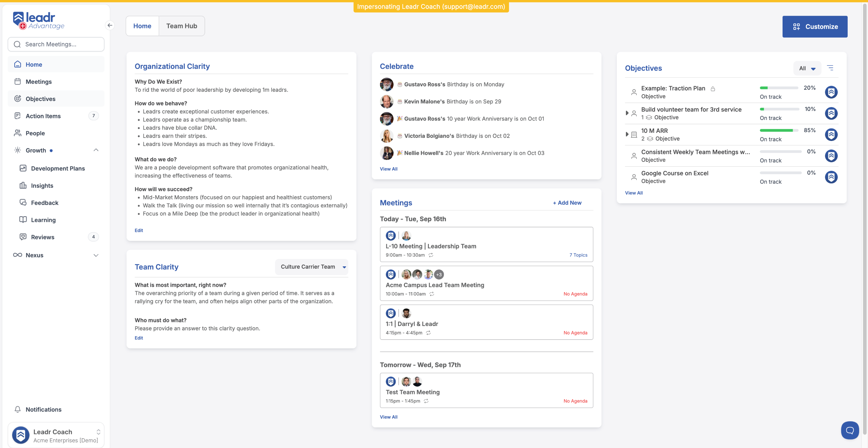868x448 pixels.
Task: Click the Notifications bell in the sidebar
Action: coord(18,409)
